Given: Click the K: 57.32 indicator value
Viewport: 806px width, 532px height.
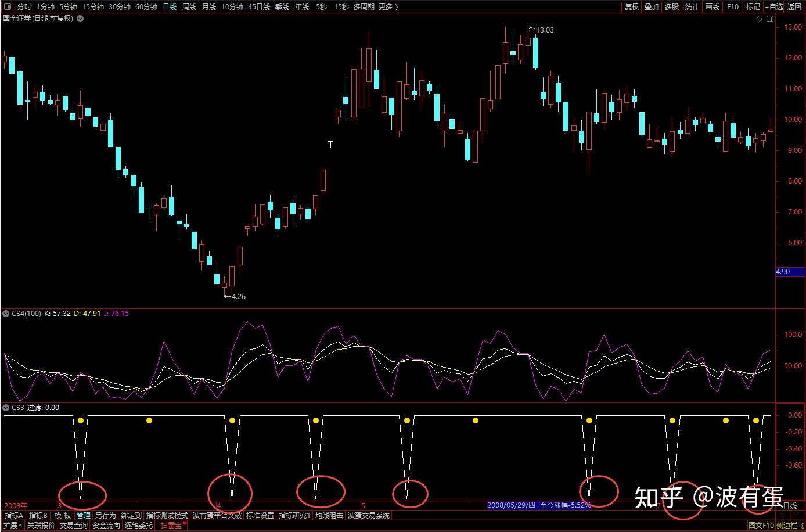Looking at the screenshot, I should (x=57, y=314).
